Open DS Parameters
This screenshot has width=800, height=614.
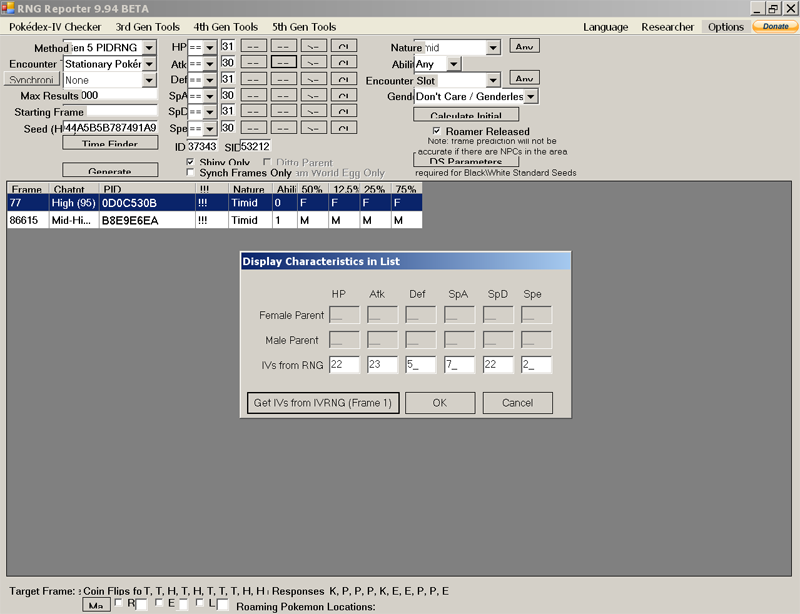[466, 161]
